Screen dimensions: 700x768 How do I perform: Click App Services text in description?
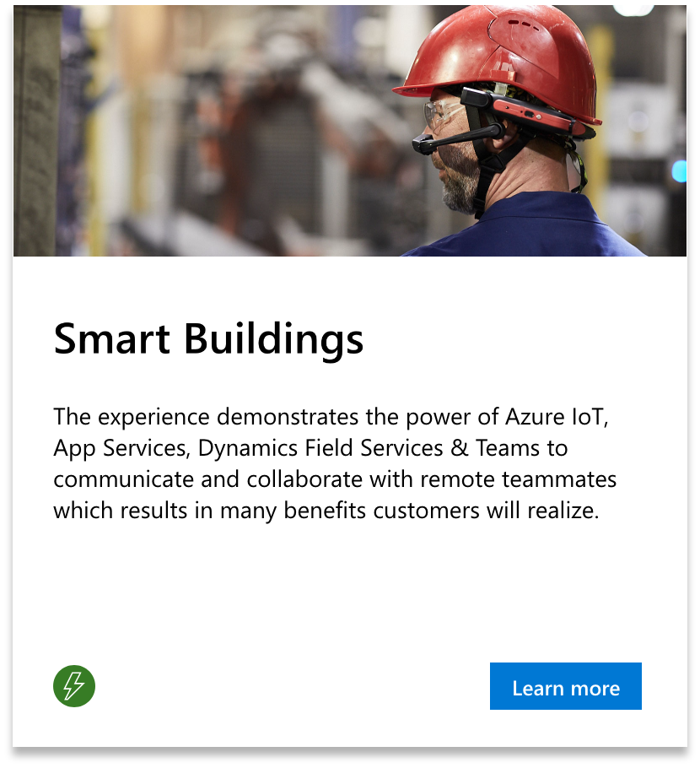coord(120,449)
